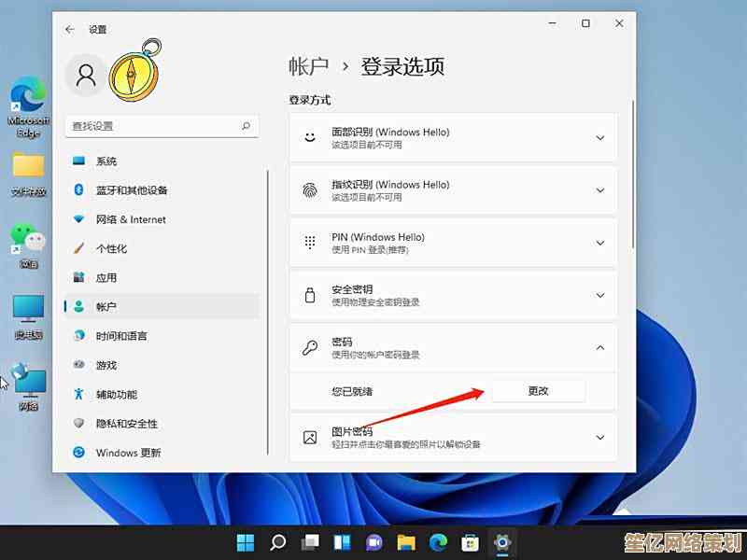Click the search magnifier in settings search box
The image size is (747, 560).
(246, 126)
